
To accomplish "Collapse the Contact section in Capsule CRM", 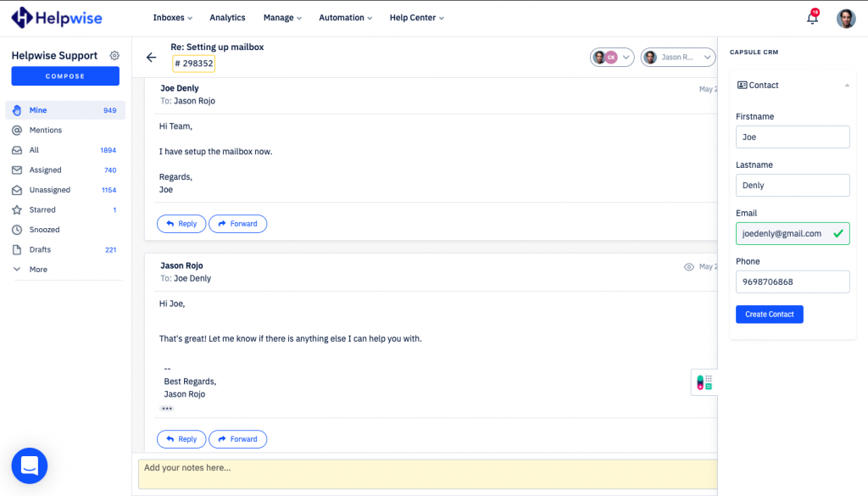I will point(846,86).
